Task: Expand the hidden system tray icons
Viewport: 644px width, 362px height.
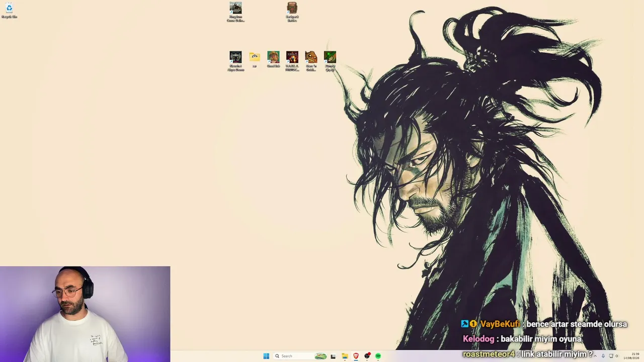Action: click(595, 356)
